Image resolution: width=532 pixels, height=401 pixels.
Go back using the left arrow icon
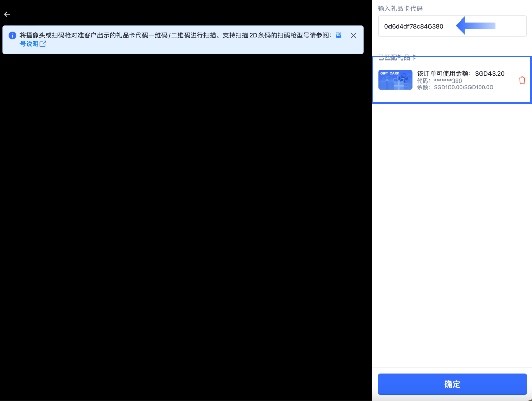(x=7, y=14)
